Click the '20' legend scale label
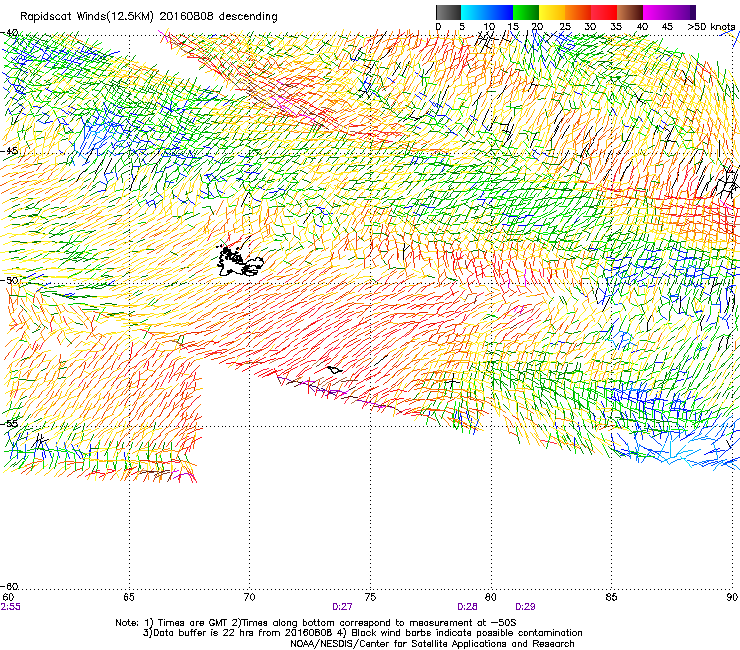 [538, 27]
